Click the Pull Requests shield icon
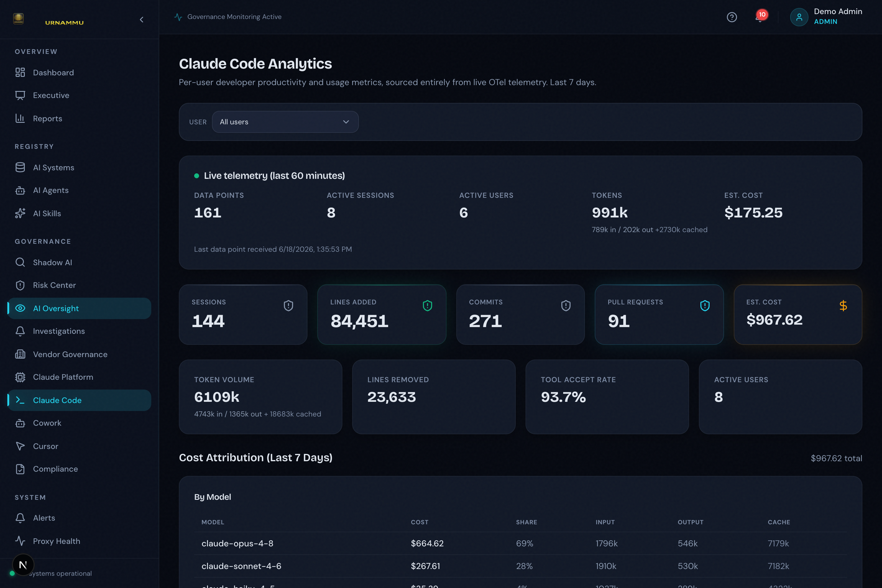882x588 pixels. (x=705, y=306)
